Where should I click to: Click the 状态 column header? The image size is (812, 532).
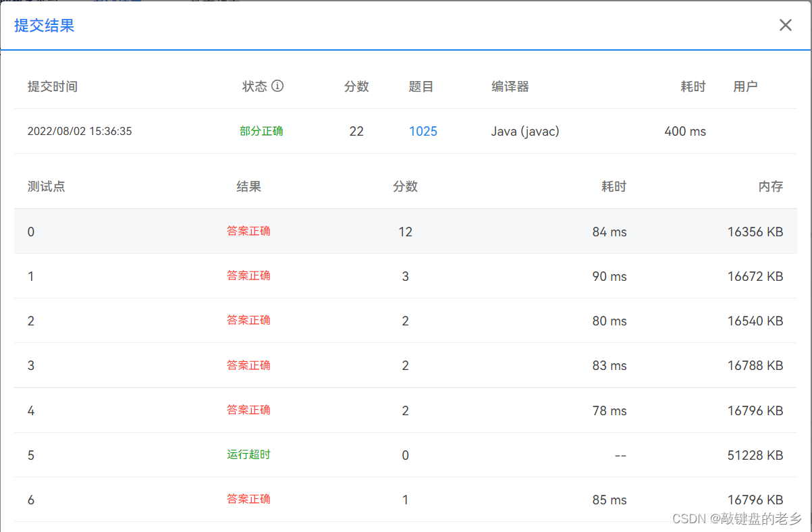(x=255, y=86)
